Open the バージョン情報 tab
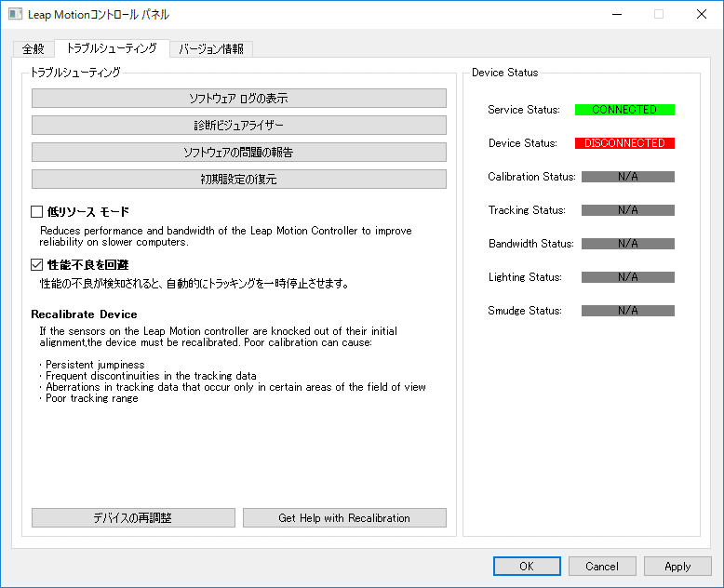 (211, 49)
